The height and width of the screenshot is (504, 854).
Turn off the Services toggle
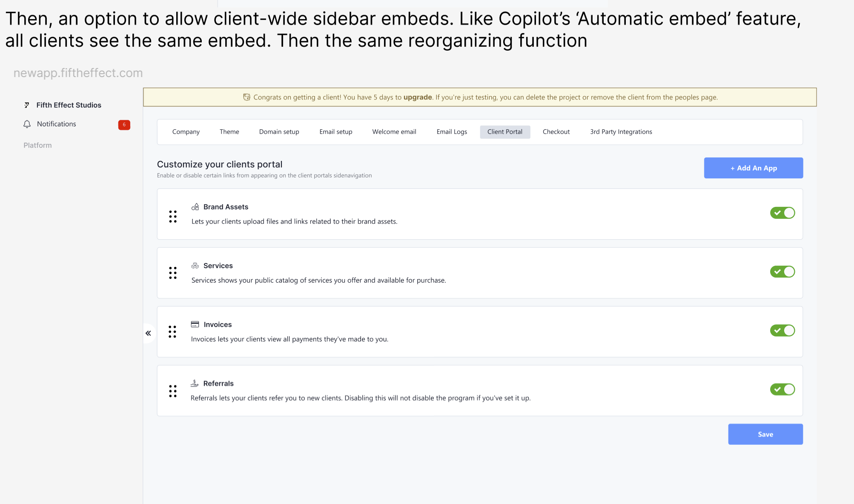click(x=782, y=272)
